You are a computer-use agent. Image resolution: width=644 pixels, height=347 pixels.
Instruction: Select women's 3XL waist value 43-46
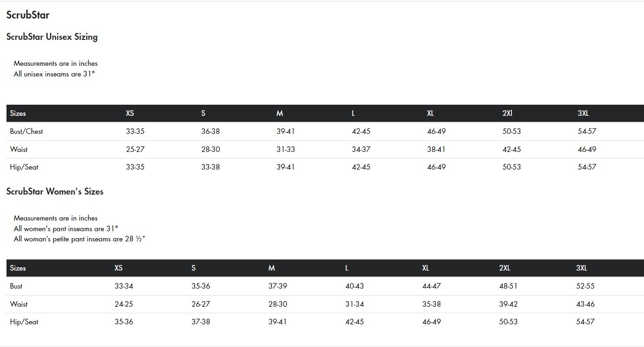pos(586,304)
